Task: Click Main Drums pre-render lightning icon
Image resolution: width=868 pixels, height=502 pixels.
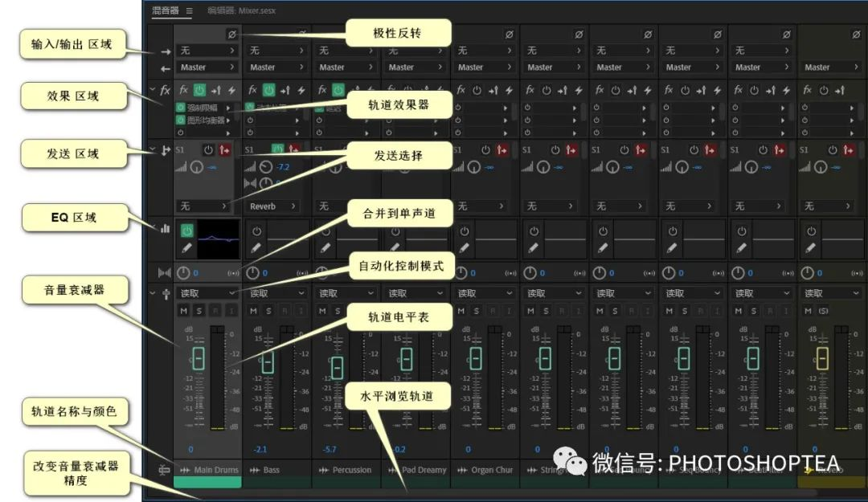Action: click(x=231, y=90)
